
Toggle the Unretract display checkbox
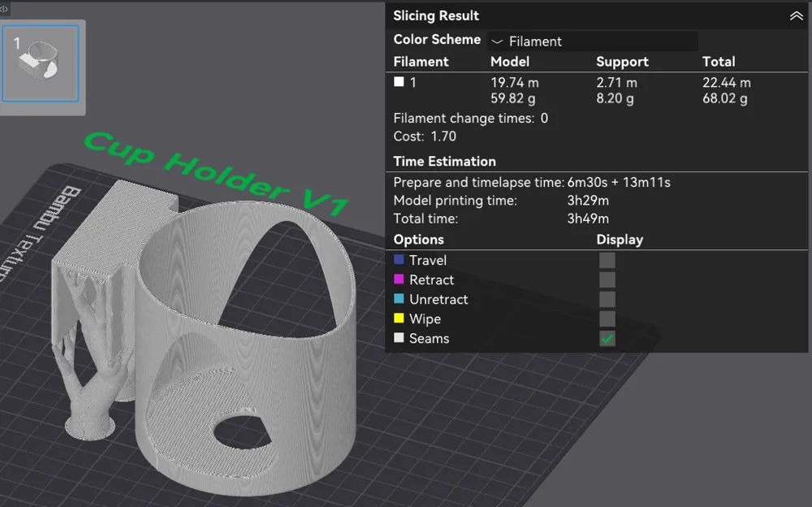point(607,299)
